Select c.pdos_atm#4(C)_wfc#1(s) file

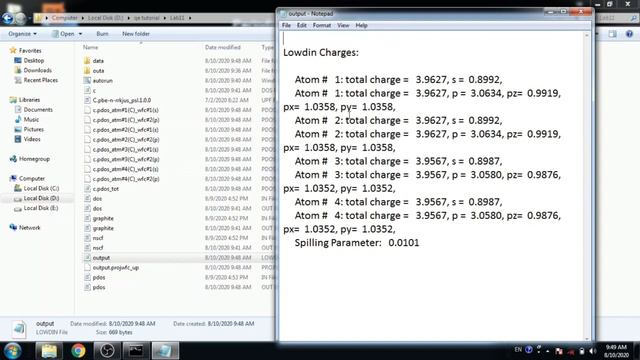click(x=125, y=169)
